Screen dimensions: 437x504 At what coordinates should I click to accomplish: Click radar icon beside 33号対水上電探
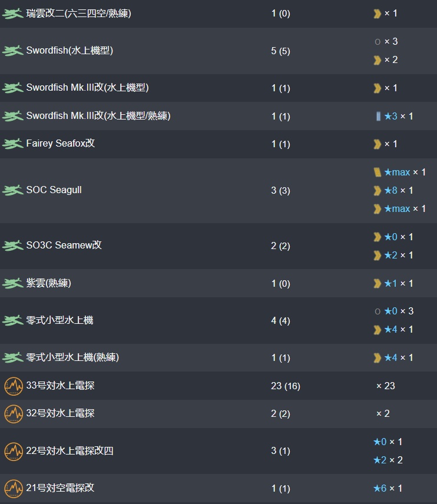(14, 386)
